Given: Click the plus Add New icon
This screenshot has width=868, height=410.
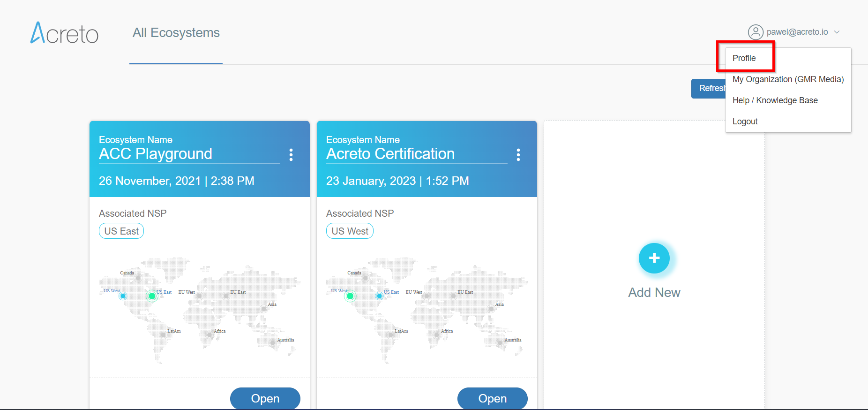Looking at the screenshot, I should click(654, 258).
